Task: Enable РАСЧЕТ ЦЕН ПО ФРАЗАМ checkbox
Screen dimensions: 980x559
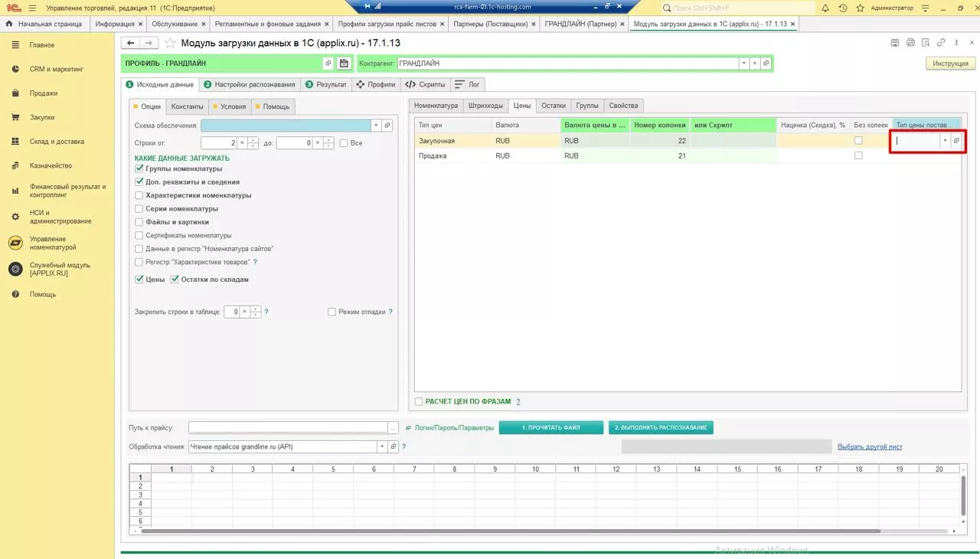Action: click(x=418, y=401)
